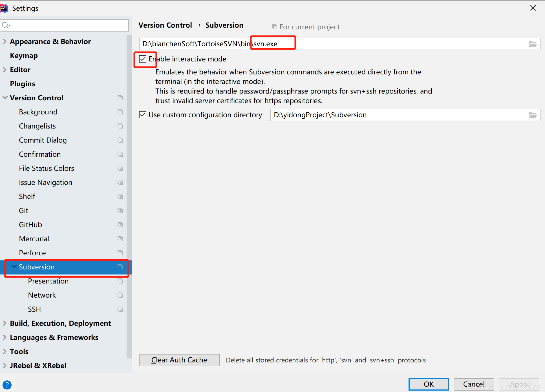Click the project-level icon beside Network
Screen dimensions: 545x392
120,295
